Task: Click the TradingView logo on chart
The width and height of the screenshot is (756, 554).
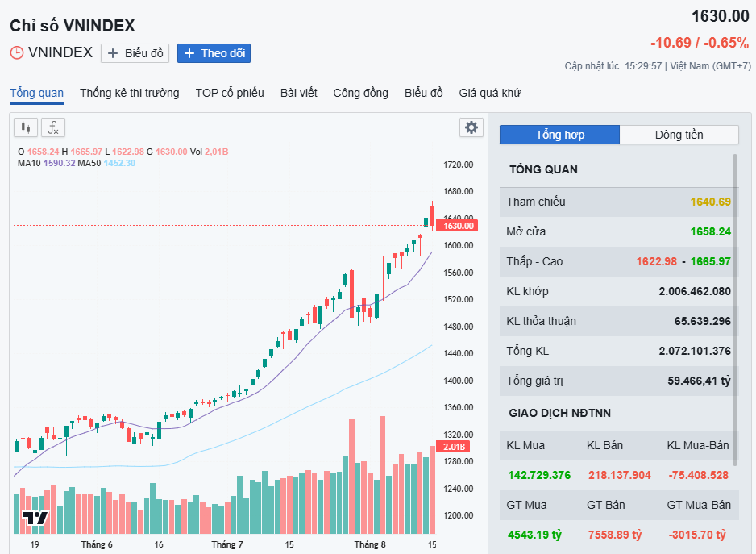Action: pyautogui.click(x=35, y=518)
